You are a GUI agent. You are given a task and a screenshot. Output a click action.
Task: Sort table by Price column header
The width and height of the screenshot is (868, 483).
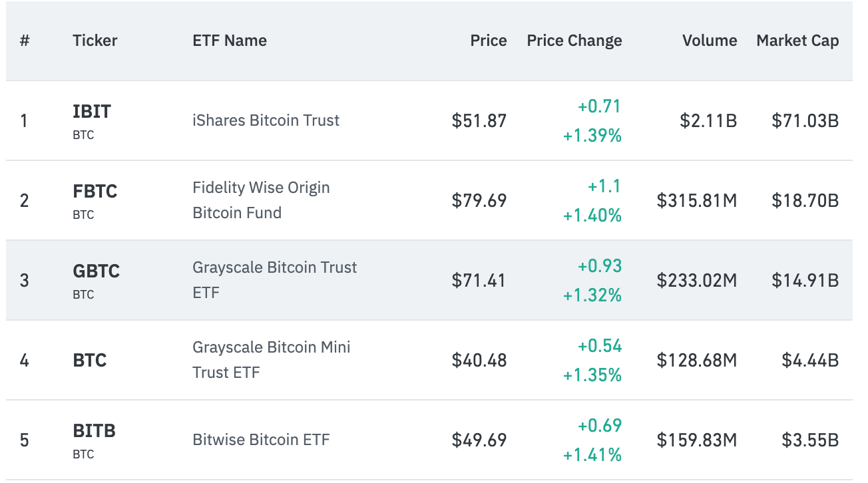point(488,41)
